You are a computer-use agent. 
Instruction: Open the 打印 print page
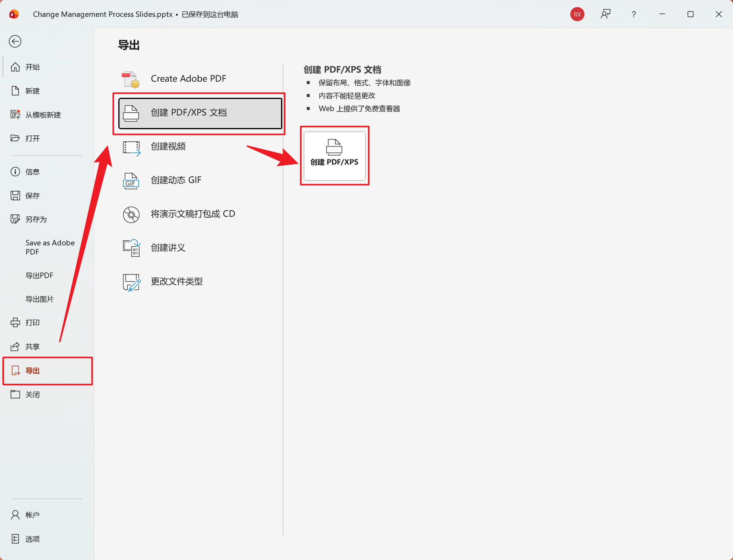[47, 322]
